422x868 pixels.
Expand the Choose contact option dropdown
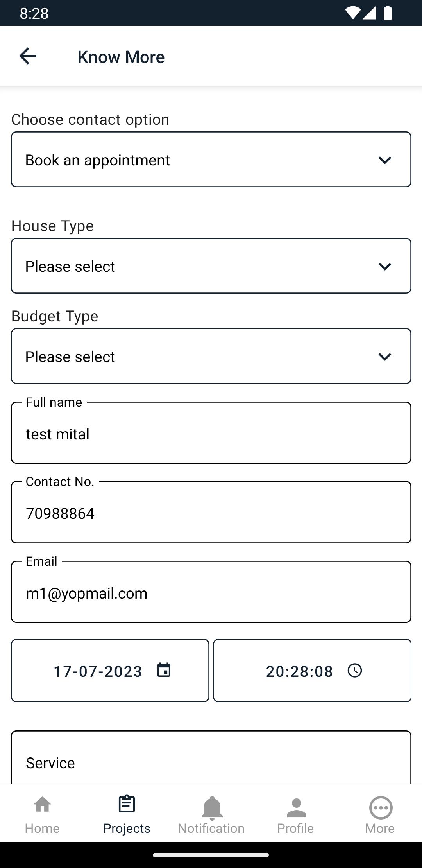click(x=211, y=160)
